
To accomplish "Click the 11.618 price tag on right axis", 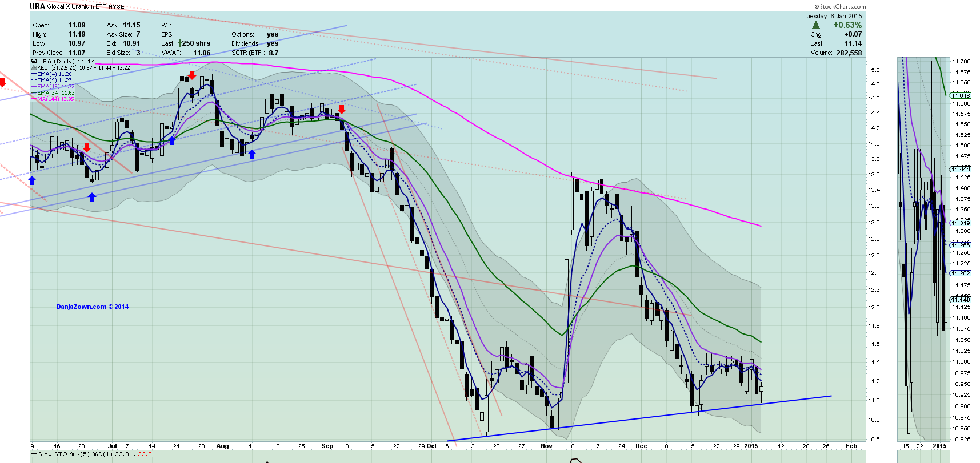I will pos(961,95).
